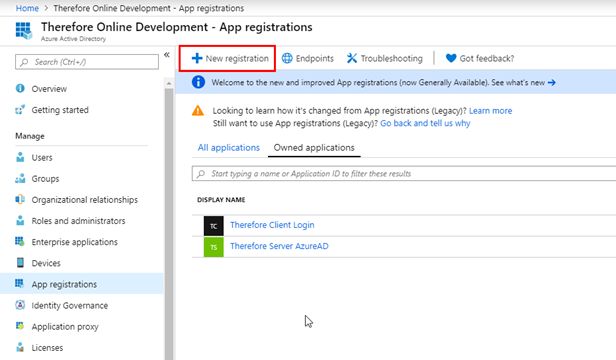
Task: Click the blue info icon in banner
Action: (x=198, y=82)
